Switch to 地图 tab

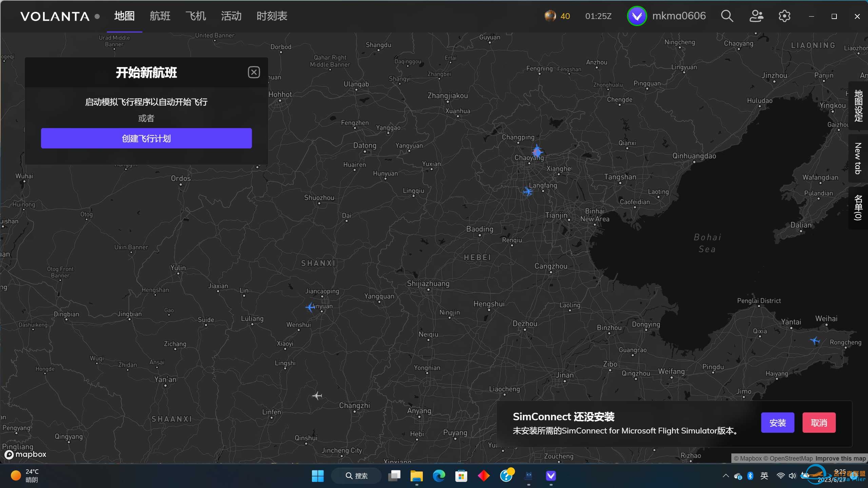point(124,16)
